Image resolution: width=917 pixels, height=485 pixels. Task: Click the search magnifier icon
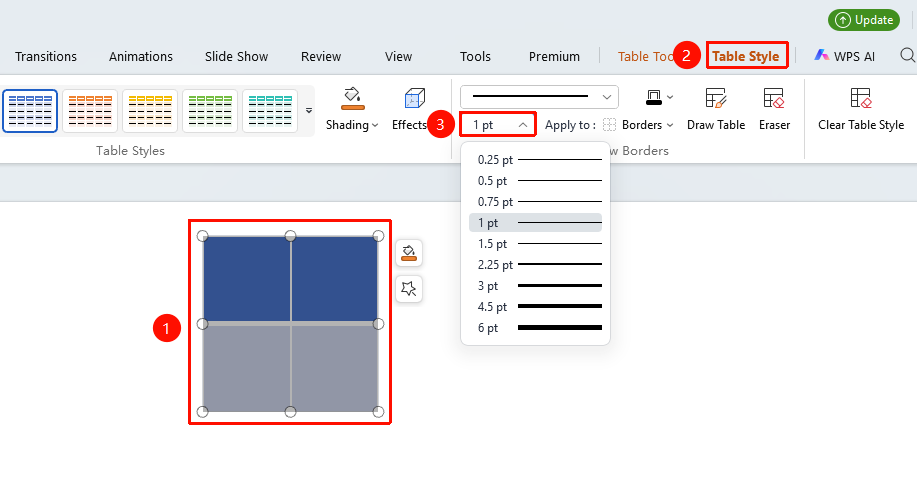click(x=908, y=55)
